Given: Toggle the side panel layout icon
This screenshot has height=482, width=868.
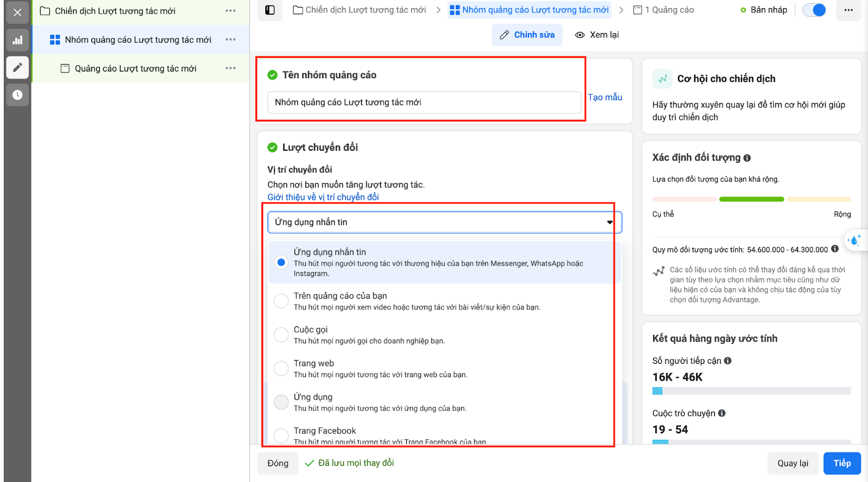Looking at the screenshot, I should tap(270, 10).
